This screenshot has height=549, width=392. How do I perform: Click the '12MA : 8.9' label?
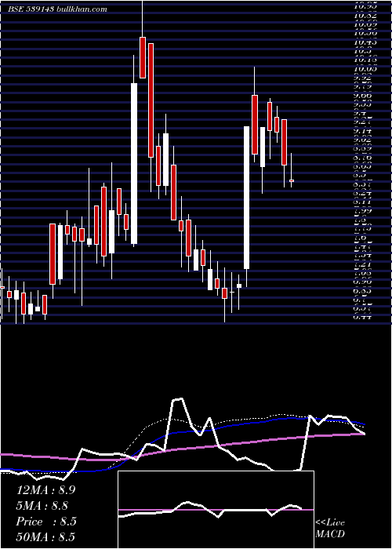click(46, 490)
